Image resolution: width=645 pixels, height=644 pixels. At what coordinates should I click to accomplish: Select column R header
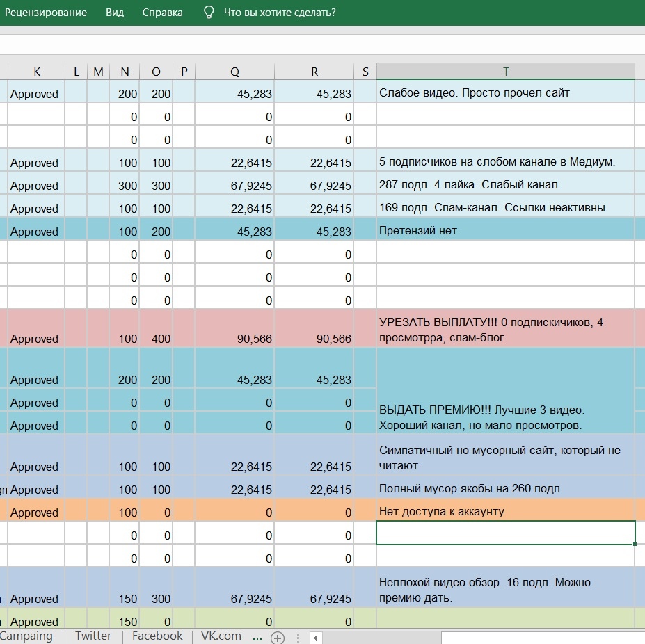tap(314, 72)
